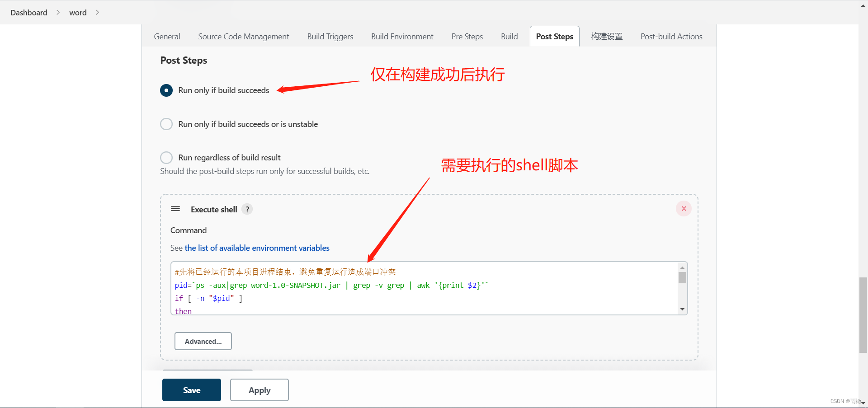Click the Save button

pos(192,390)
